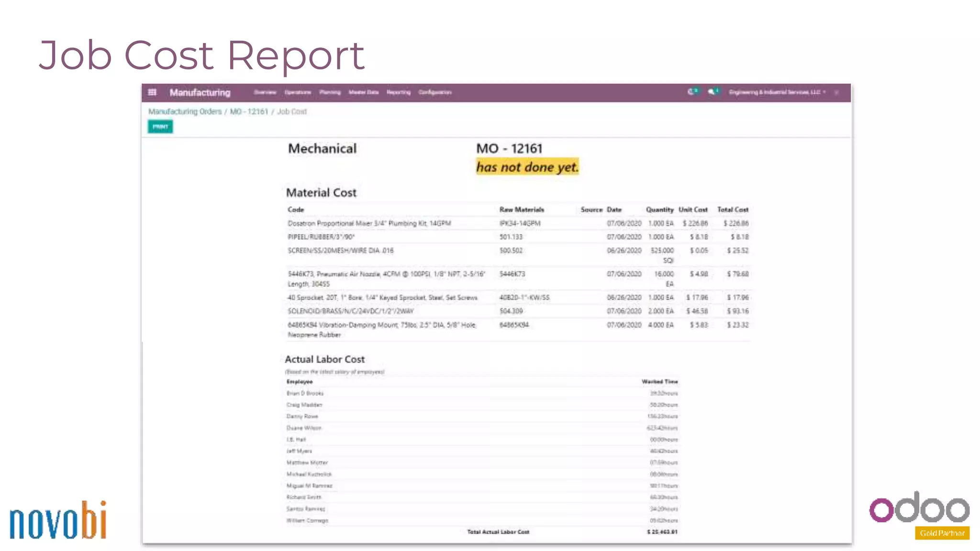Open the Configuration menu
The height and width of the screenshot is (551, 980).
click(x=435, y=92)
